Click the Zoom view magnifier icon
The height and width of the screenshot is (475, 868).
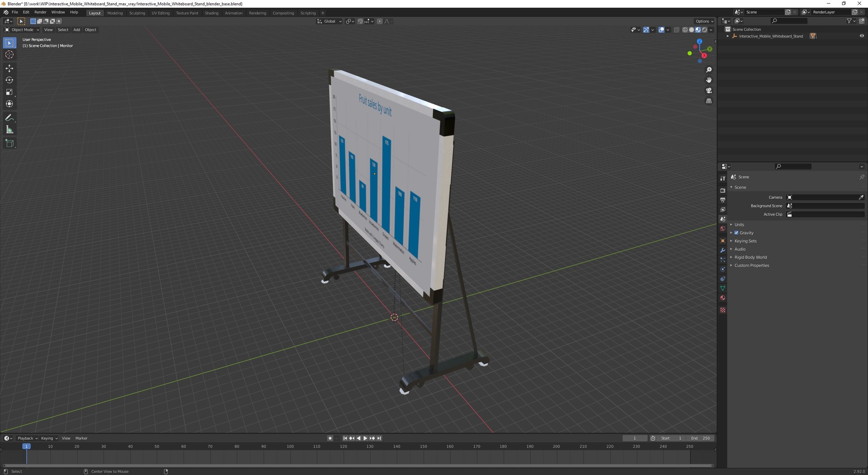(709, 70)
